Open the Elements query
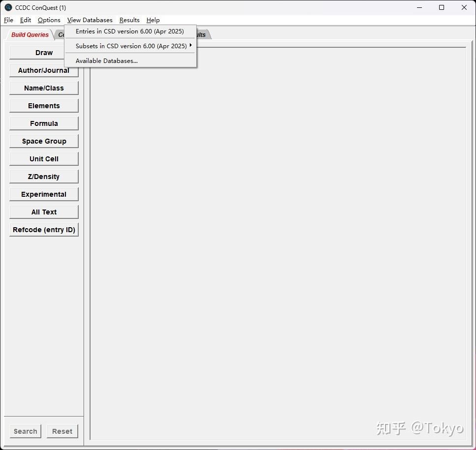Screen dimensions: 476x450 tap(44, 106)
